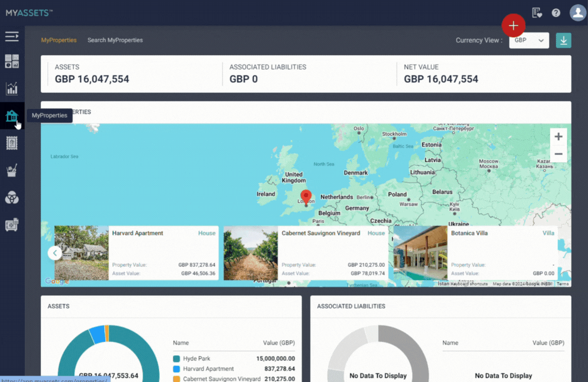Viewport: 588px width, 382px height.
Task: Open the dashboard tiles sidebar icon
Action: [x=12, y=61]
